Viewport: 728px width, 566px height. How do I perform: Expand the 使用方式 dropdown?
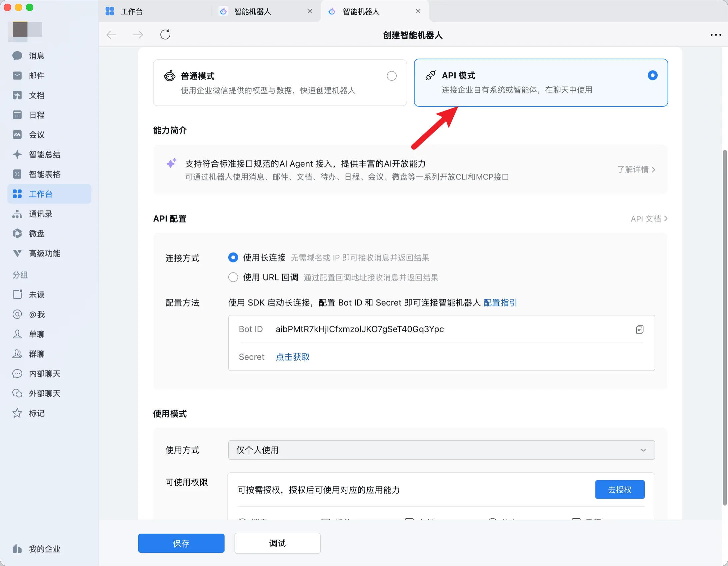coord(441,450)
